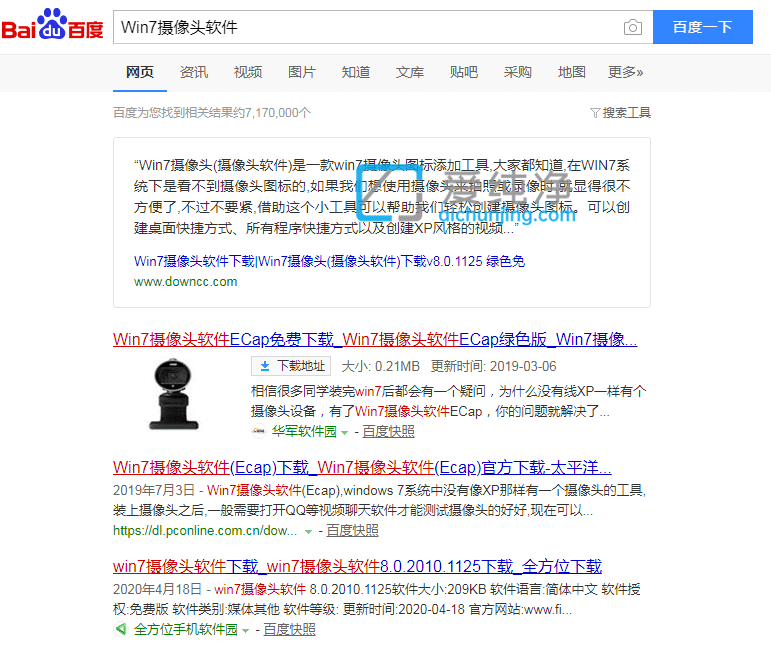
Task: Open 百度快照 for 华军软件园 result
Action: (388, 432)
